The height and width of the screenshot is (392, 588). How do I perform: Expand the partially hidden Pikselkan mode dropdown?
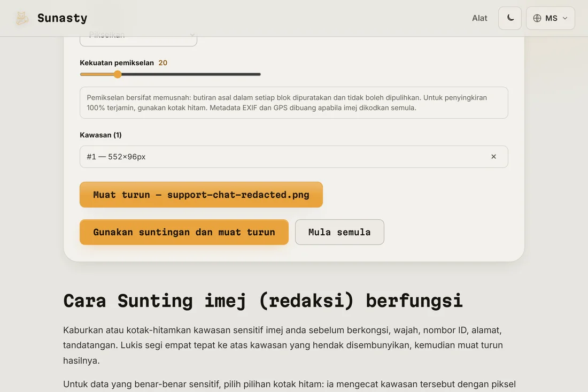point(138,41)
